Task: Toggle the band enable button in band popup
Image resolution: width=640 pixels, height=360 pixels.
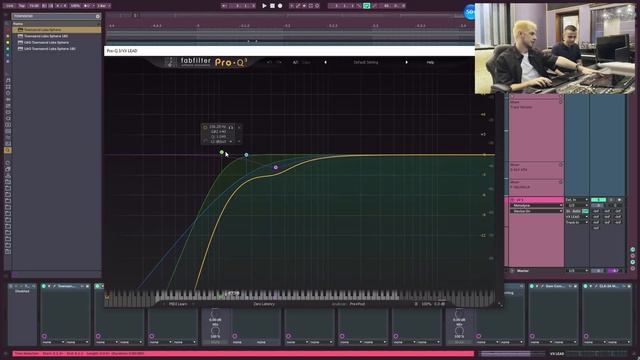Action: point(205,127)
